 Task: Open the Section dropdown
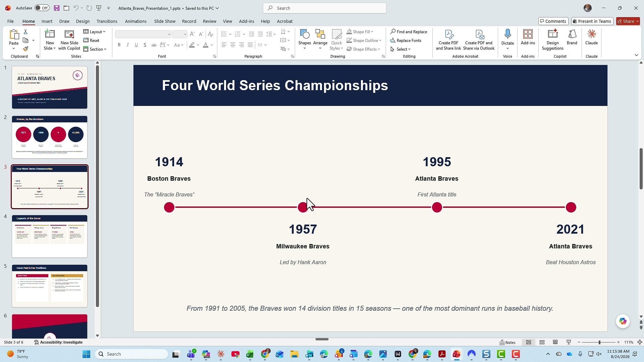point(95,49)
